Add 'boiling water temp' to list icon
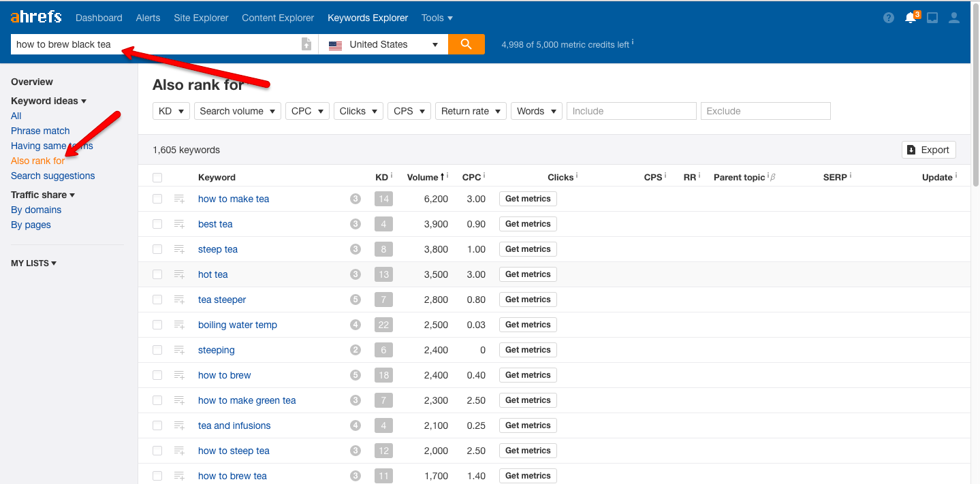This screenshot has width=980, height=484. (179, 325)
